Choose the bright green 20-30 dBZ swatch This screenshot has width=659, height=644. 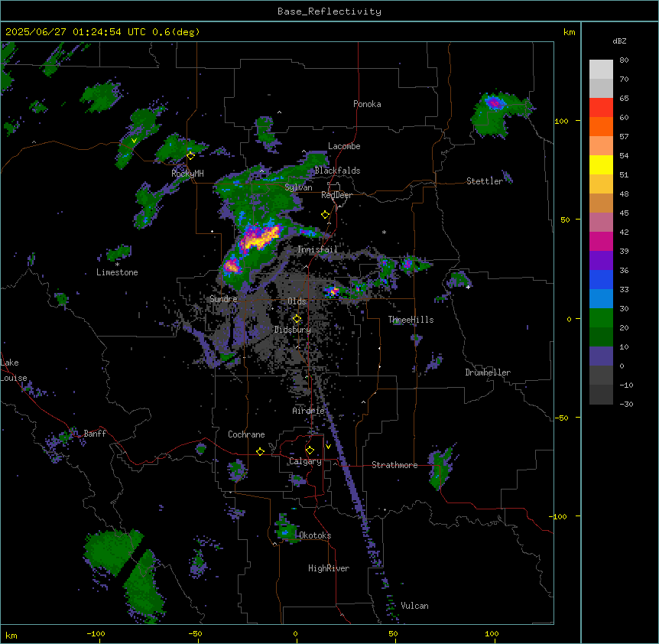(x=601, y=318)
